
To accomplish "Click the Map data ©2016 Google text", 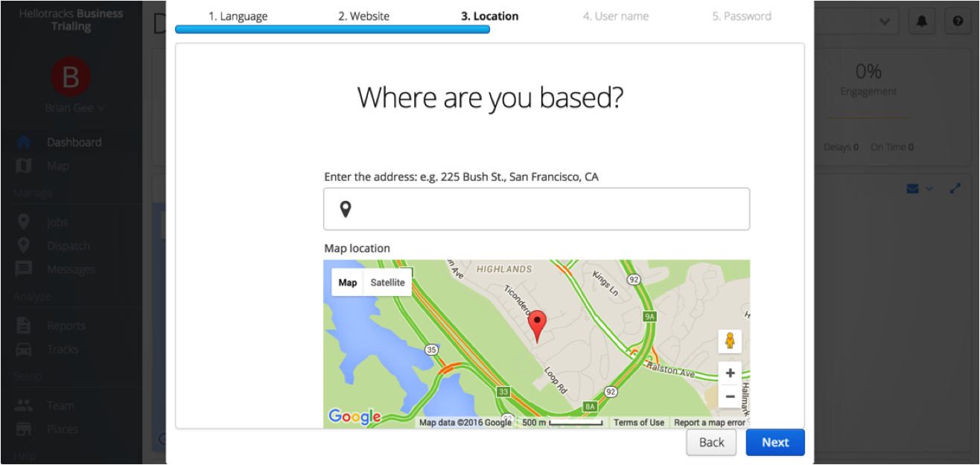I will point(465,423).
